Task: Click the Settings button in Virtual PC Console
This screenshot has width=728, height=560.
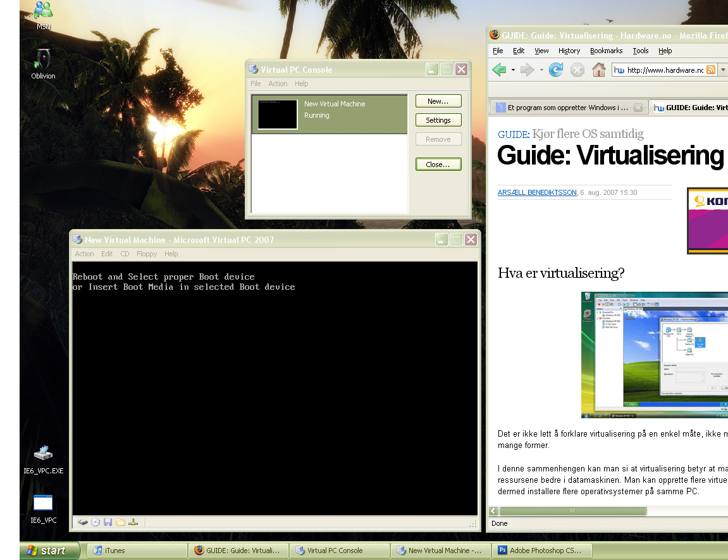Action: tap(438, 120)
